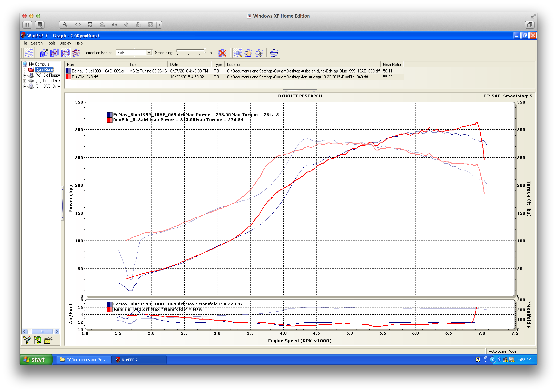The height and width of the screenshot is (392, 557).
Task: Click the Gear Ratio column header
Action: [392, 65]
